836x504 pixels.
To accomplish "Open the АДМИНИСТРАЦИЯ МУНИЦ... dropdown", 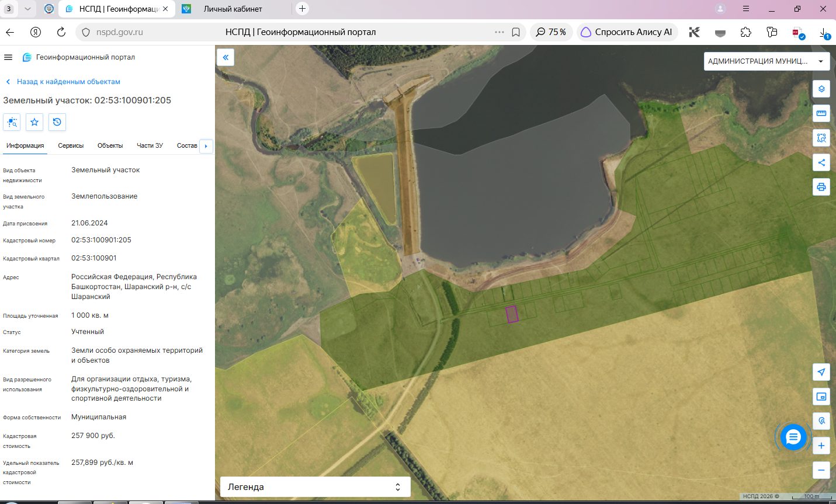I will pyautogui.click(x=768, y=61).
